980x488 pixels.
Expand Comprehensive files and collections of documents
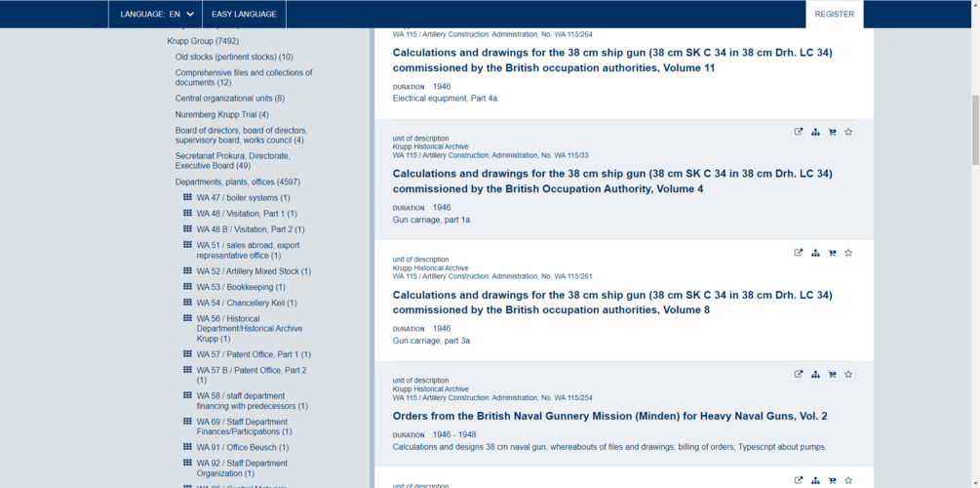tap(244, 77)
